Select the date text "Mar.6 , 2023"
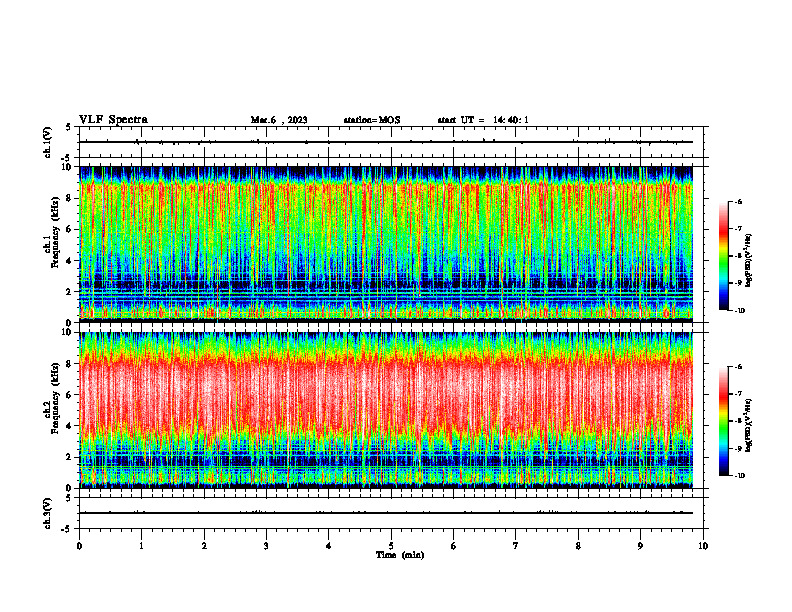The height and width of the screenshot is (612, 792). click(279, 120)
